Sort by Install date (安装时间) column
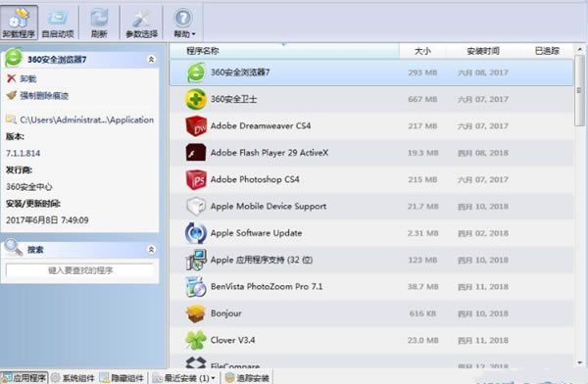This screenshot has height=384, width=588. [483, 51]
